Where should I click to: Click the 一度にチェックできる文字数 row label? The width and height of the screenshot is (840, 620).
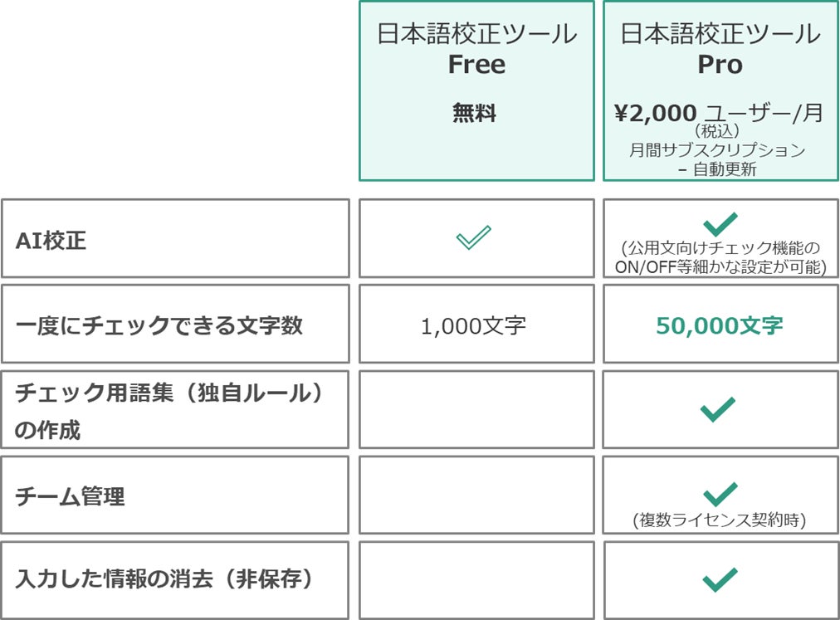coord(159,325)
